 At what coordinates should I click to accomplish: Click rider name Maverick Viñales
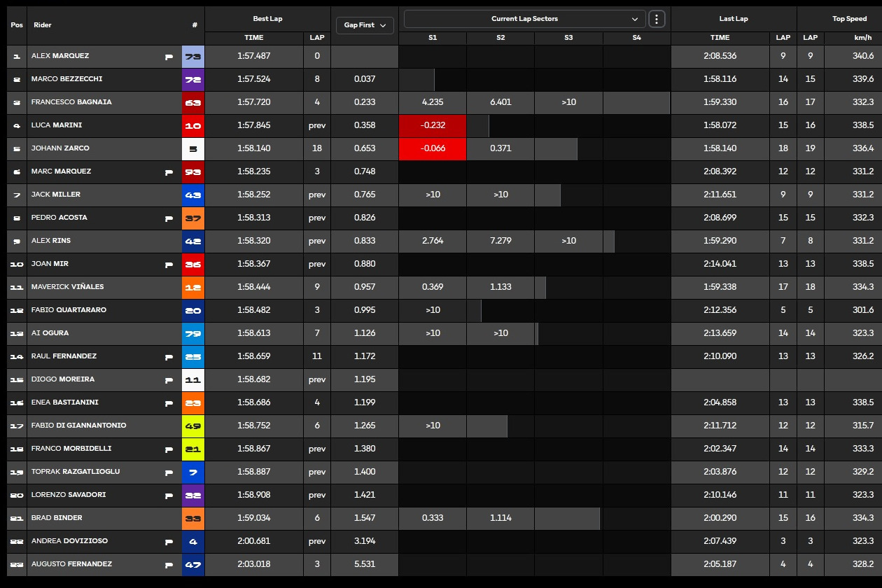tap(67, 287)
